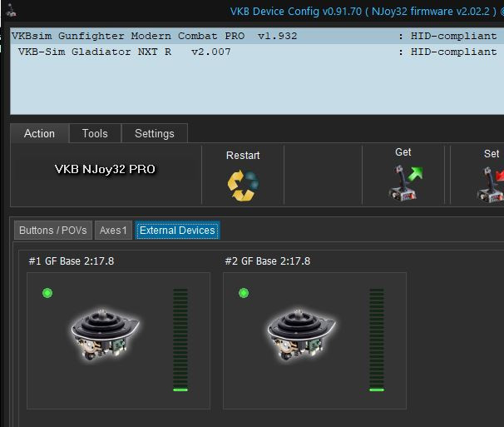Click the level bar meter of #2 GF Base
This screenshot has height=427, width=504.
click(377, 340)
